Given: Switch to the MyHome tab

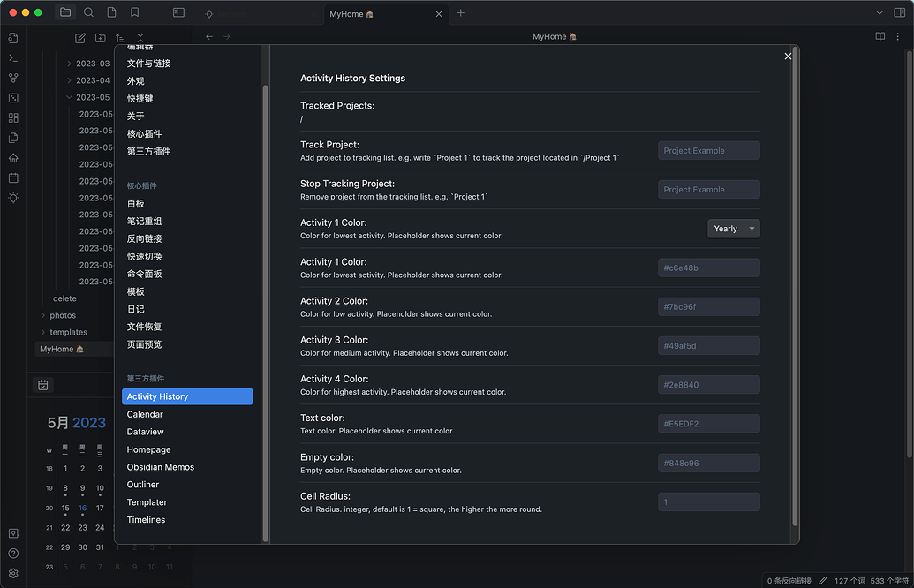Looking at the screenshot, I should coord(351,14).
